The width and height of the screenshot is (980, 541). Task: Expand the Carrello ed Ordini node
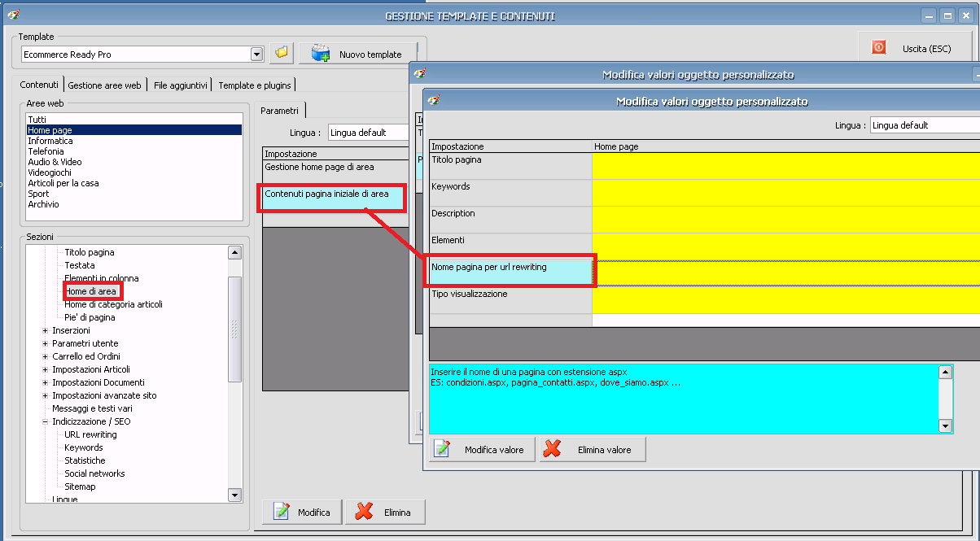[46, 356]
